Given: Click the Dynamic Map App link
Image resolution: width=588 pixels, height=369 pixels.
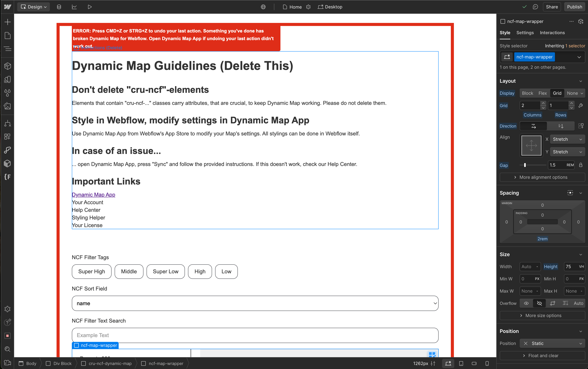Looking at the screenshot, I should click(93, 195).
